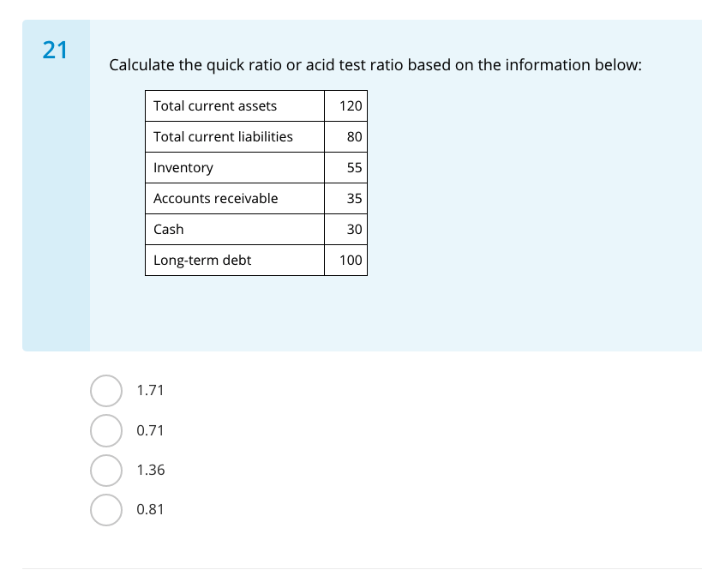Click the value 80 in the table
The image size is (702, 588).
[355, 137]
